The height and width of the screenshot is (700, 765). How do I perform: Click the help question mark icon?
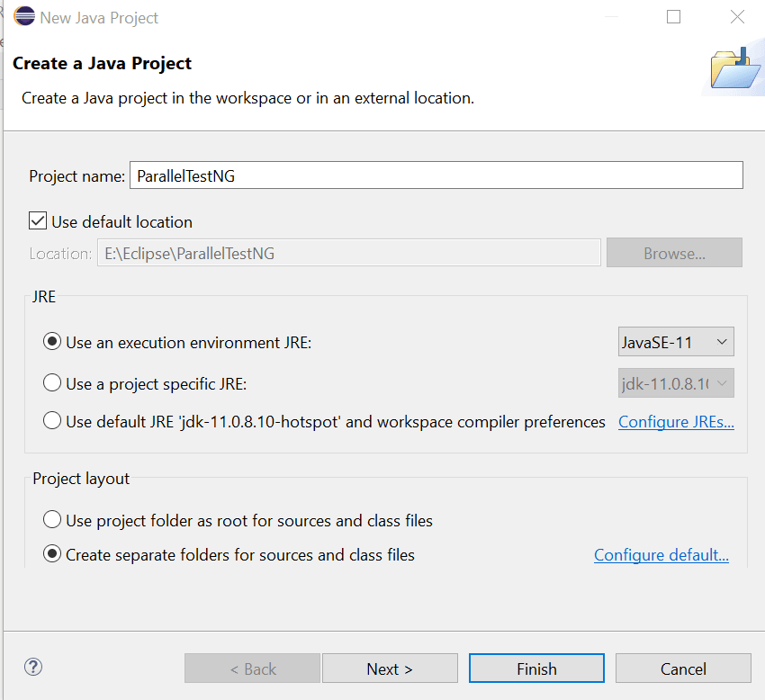pos(33,667)
